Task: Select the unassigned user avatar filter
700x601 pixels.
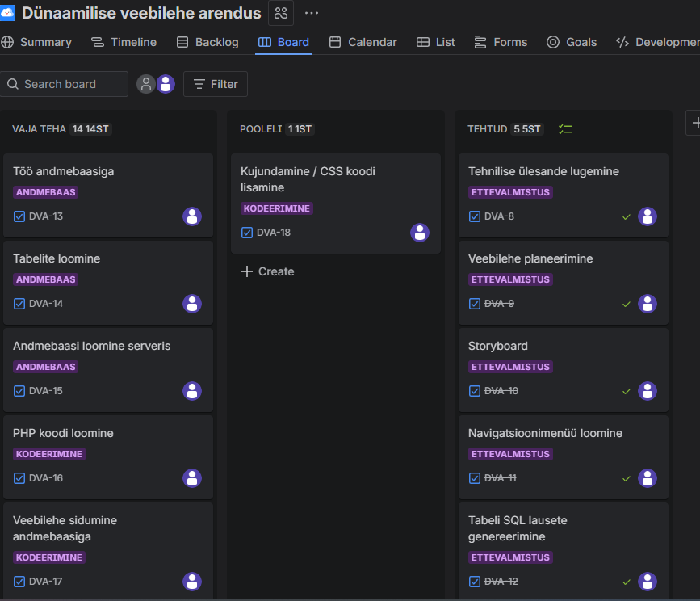Action: click(146, 84)
